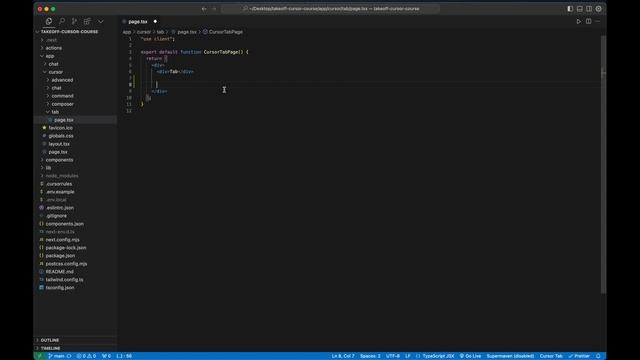Open package-lock.json file

click(x=66, y=248)
